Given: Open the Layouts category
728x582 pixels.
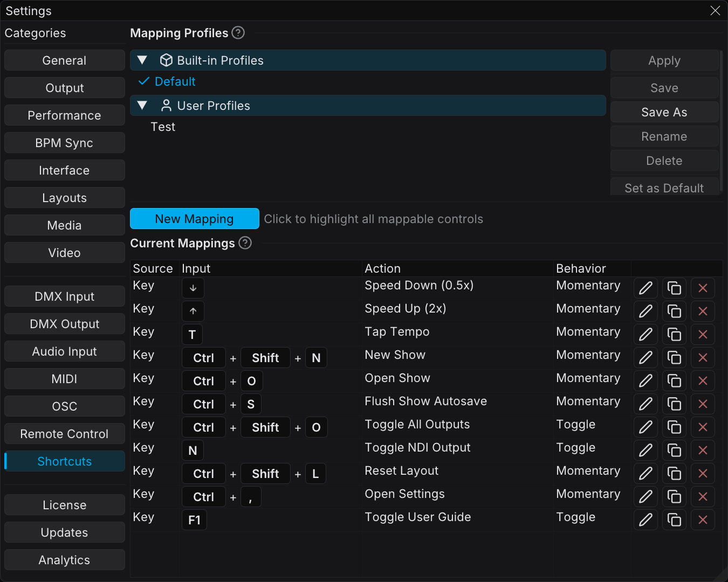Looking at the screenshot, I should [65, 198].
